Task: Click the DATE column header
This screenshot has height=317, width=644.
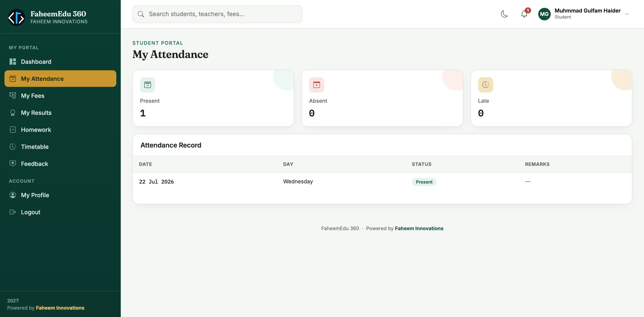Action: pos(146,164)
